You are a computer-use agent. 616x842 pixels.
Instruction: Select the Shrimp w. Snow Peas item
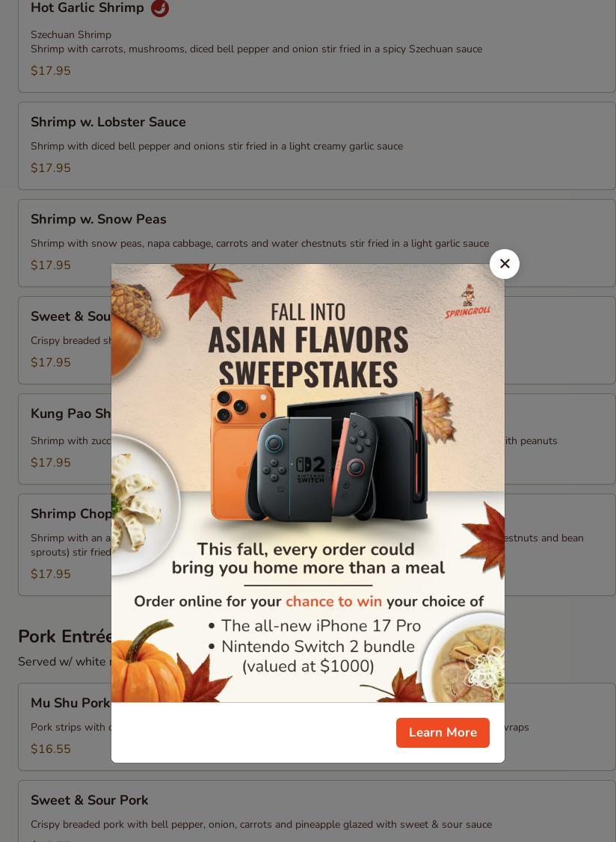click(x=317, y=243)
